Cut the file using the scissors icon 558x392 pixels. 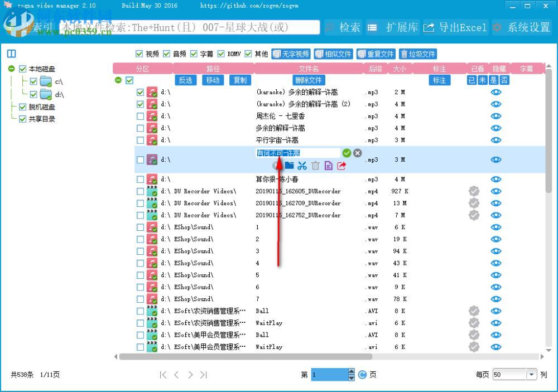(302, 166)
